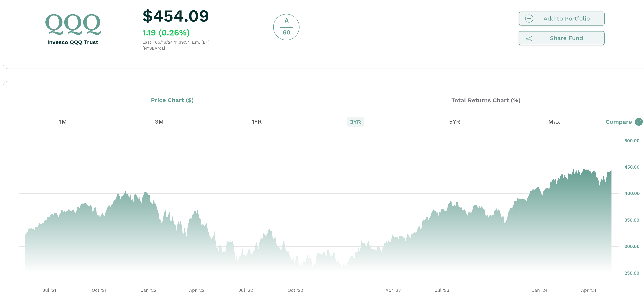Screen dimensions: 644x301
Task: Switch to Total Returns Chart (%) tab
Action: tap(486, 100)
